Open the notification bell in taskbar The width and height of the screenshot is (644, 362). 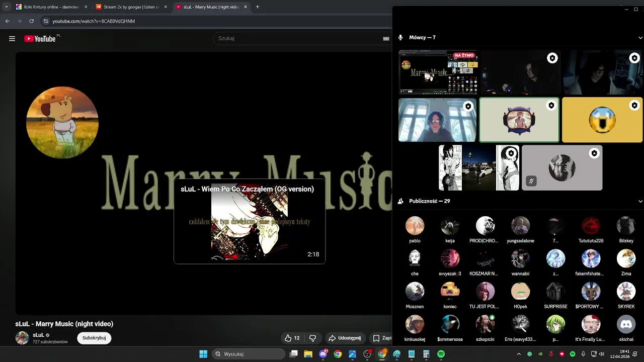pyautogui.click(x=635, y=354)
